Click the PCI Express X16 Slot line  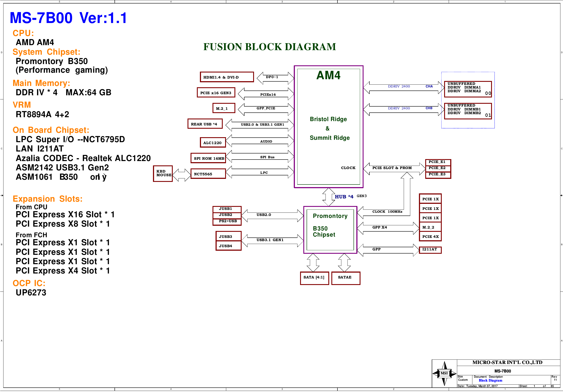coord(65,214)
